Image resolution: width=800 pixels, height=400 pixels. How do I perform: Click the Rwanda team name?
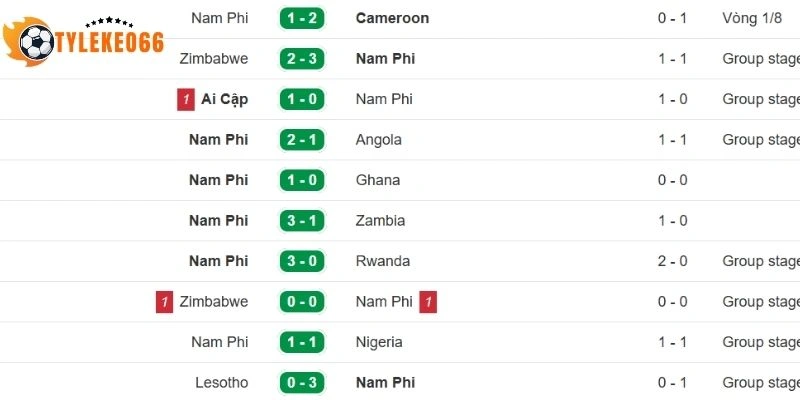click(382, 261)
